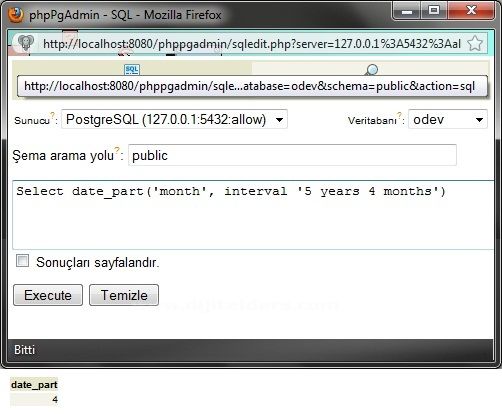Open the Şema arama yolu help mark
Viewport: 502px width, 414px height.
tap(117, 150)
